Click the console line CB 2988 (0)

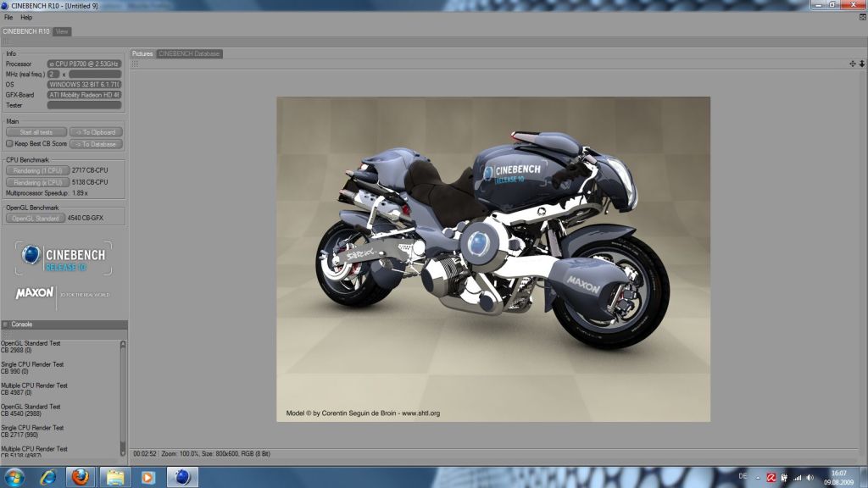click(x=16, y=350)
